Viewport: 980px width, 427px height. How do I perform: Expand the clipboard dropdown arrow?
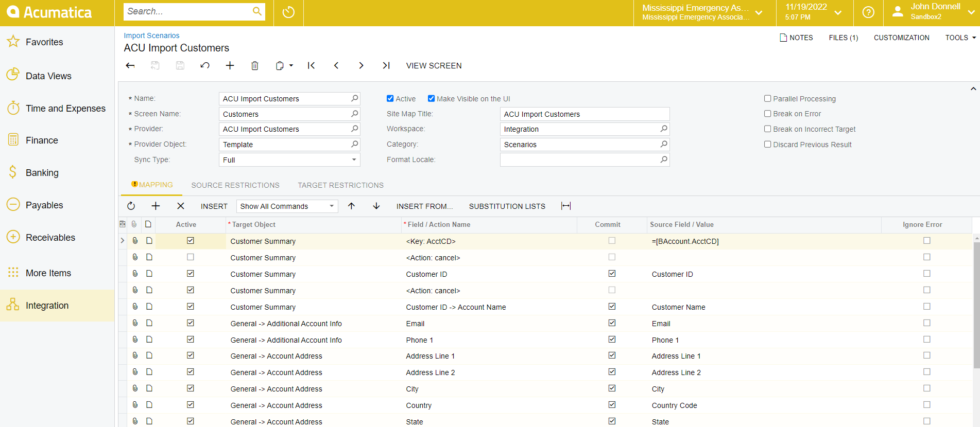point(291,65)
